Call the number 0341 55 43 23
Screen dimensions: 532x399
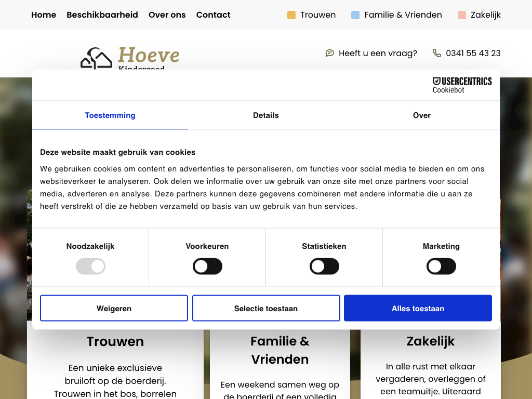click(x=473, y=53)
